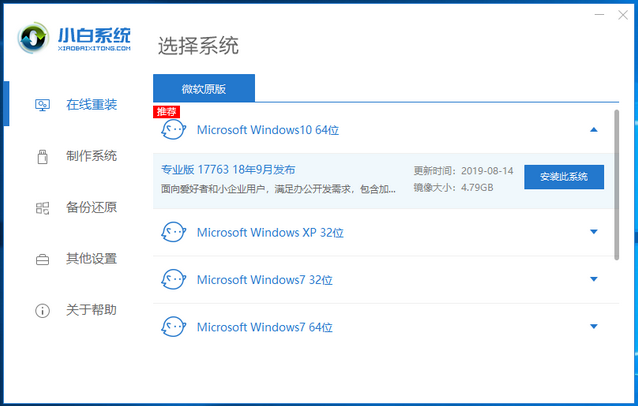Click the Windows XP 32位 face icon
Screen dimensions: 638x406
[174, 232]
